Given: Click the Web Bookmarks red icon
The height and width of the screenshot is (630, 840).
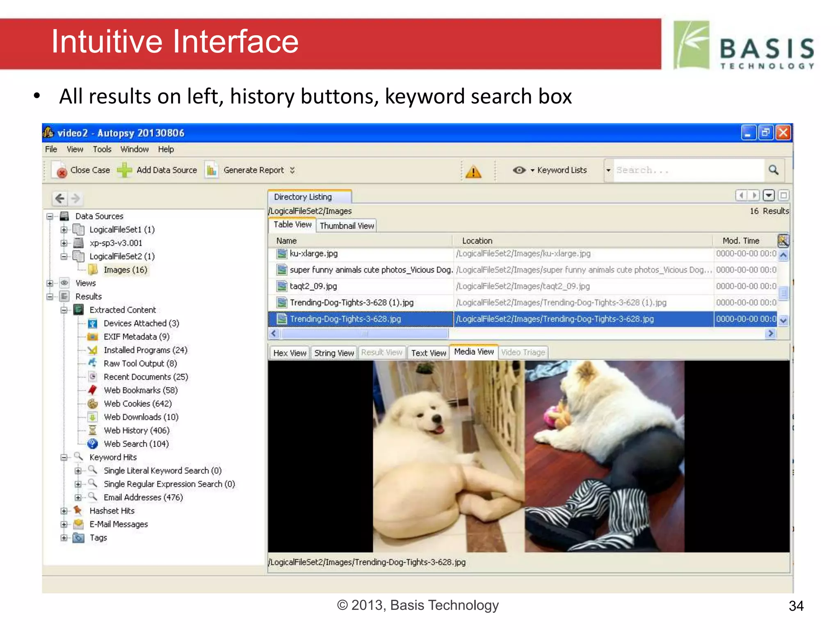Looking at the screenshot, I should pos(93,390).
